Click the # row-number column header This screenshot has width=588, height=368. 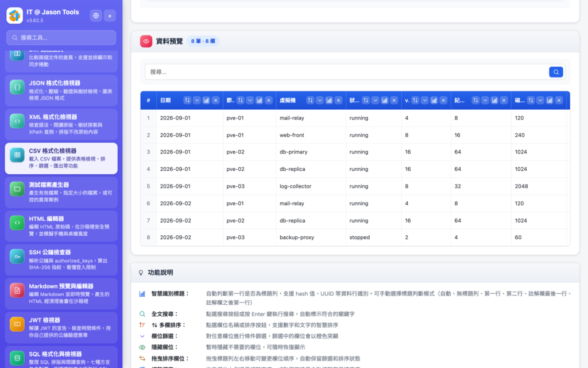point(149,100)
